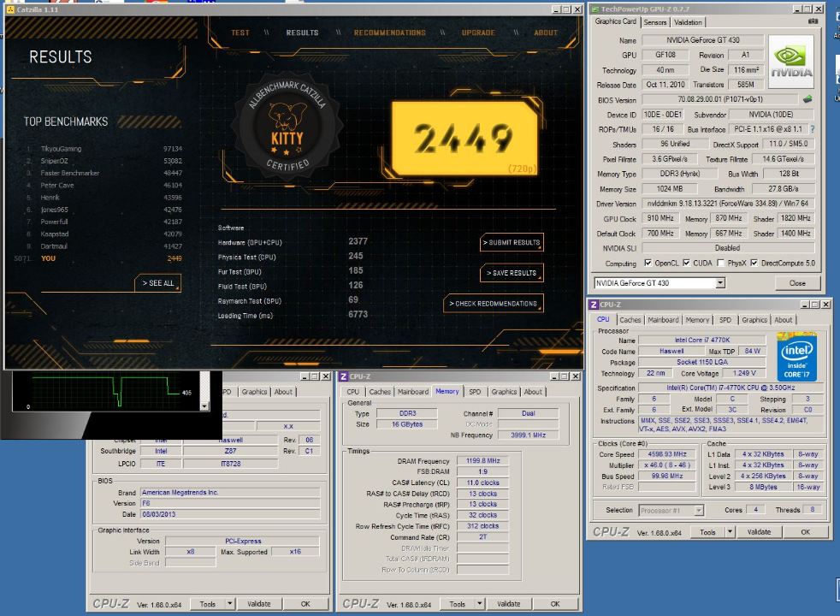Screen dimensions: 840x616
Task: Click the Core Speed value 4598.93 MHz
Action: point(667,454)
